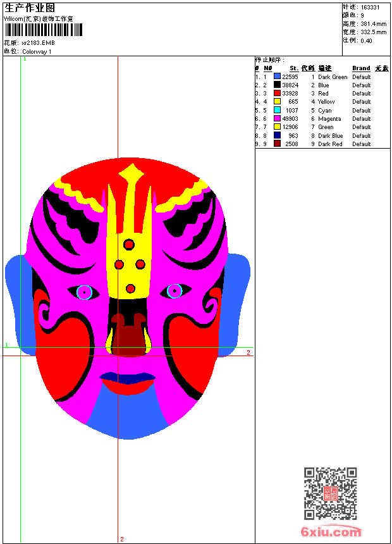Click the magenta swatch beside 49903

click(277, 118)
